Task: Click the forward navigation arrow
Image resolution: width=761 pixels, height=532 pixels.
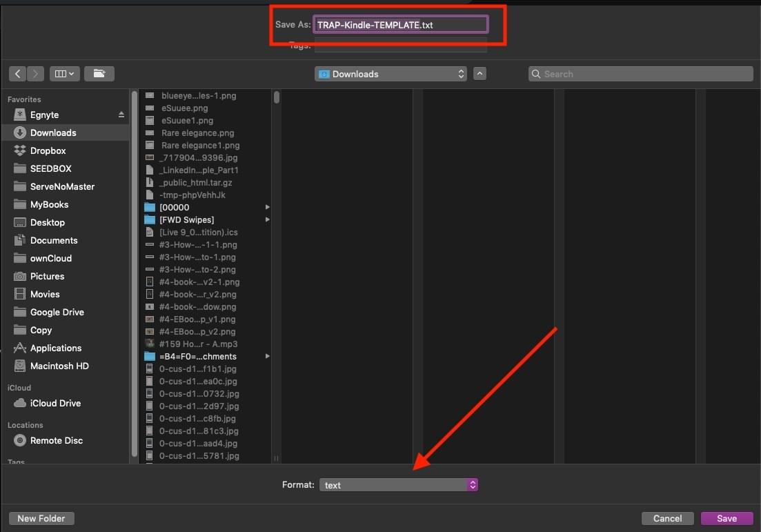Action: point(35,74)
